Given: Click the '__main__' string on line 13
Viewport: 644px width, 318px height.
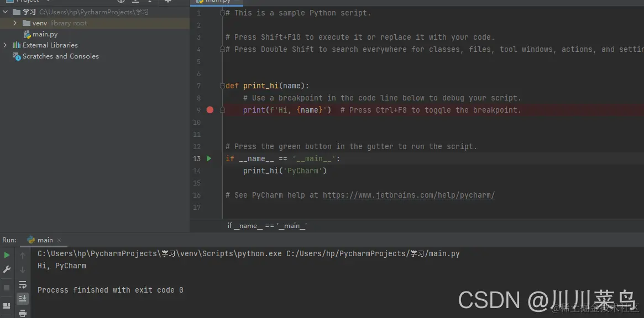Looking at the screenshot, I should pyautogui.click(x=313, y=158).
